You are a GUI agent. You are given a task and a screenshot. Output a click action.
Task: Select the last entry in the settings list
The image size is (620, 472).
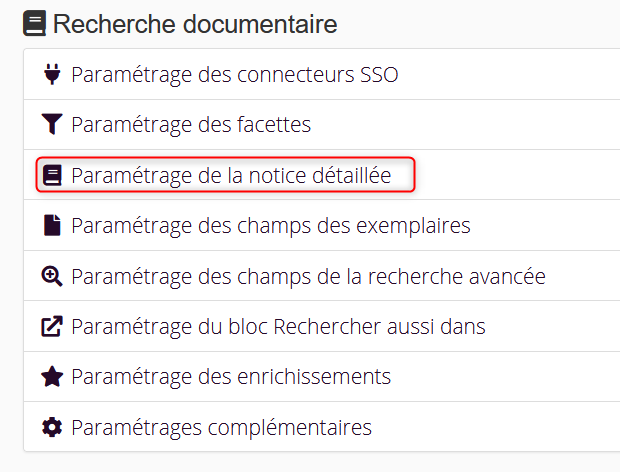(221, 428)
